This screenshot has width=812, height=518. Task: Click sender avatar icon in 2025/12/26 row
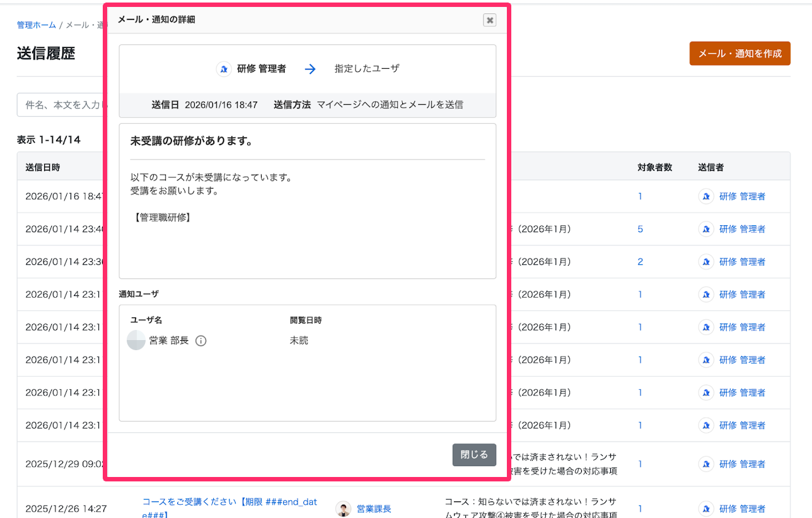click(x=706, y=509)
